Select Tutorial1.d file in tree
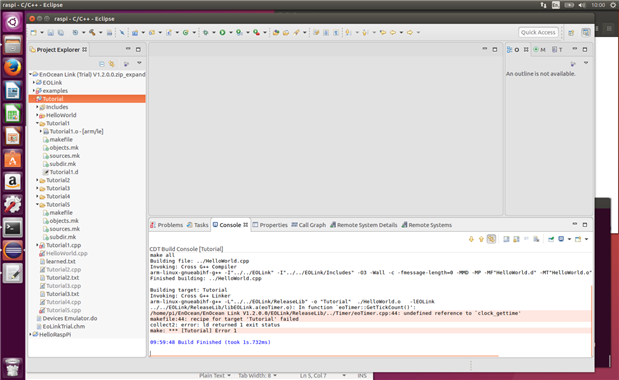This screenshot has height=380, width=619. click(x=60, y=172)
